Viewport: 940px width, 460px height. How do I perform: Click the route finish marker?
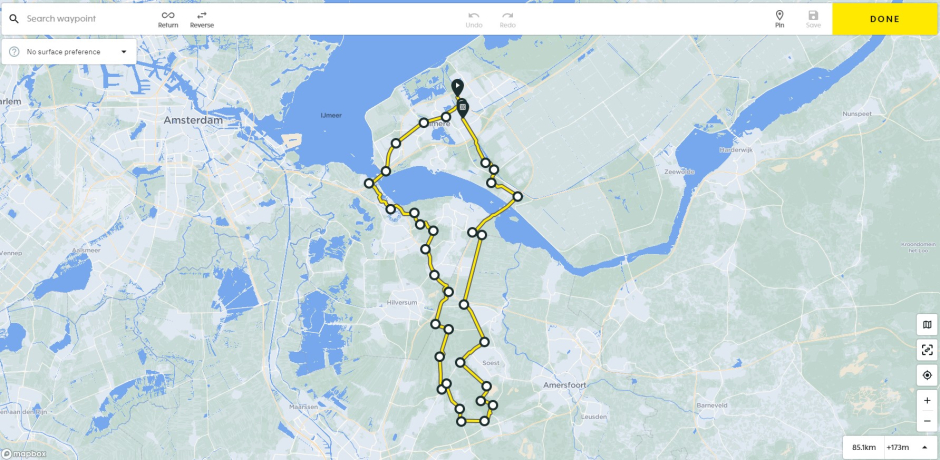[462, 108]
